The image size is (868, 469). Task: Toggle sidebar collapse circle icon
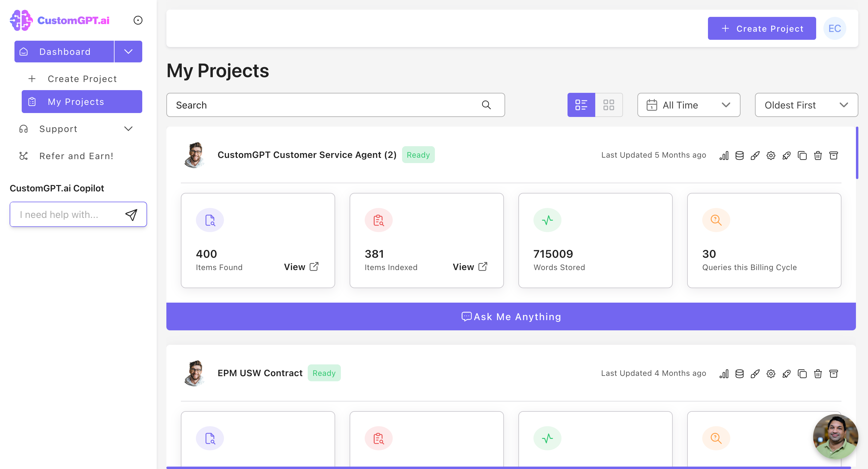coord(138,20)
